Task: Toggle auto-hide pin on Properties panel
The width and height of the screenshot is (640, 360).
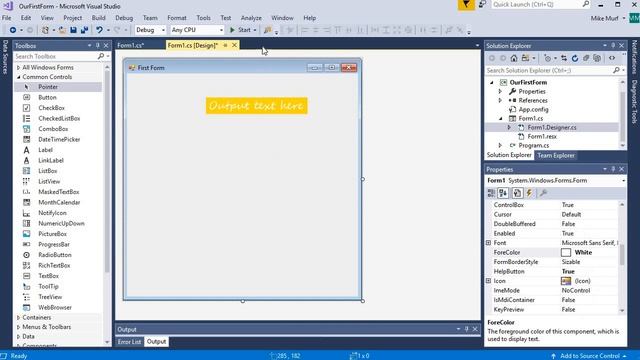Action: click(613, 169)
